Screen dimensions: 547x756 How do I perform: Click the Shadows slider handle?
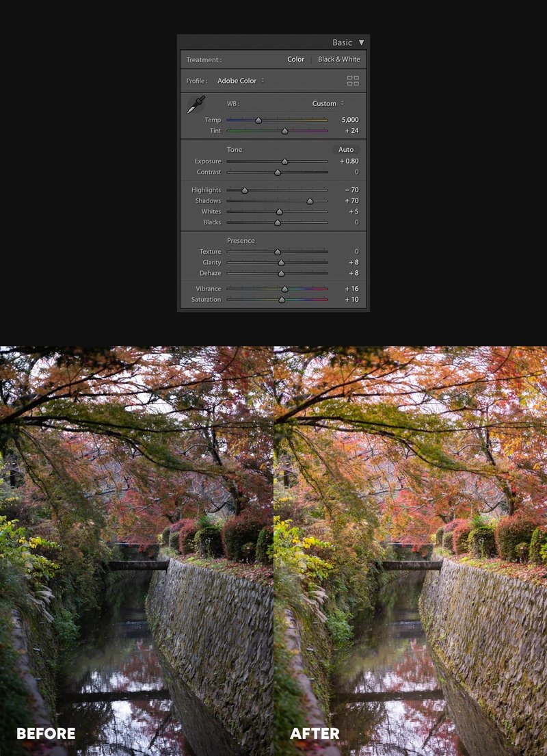tap(308, 201)
